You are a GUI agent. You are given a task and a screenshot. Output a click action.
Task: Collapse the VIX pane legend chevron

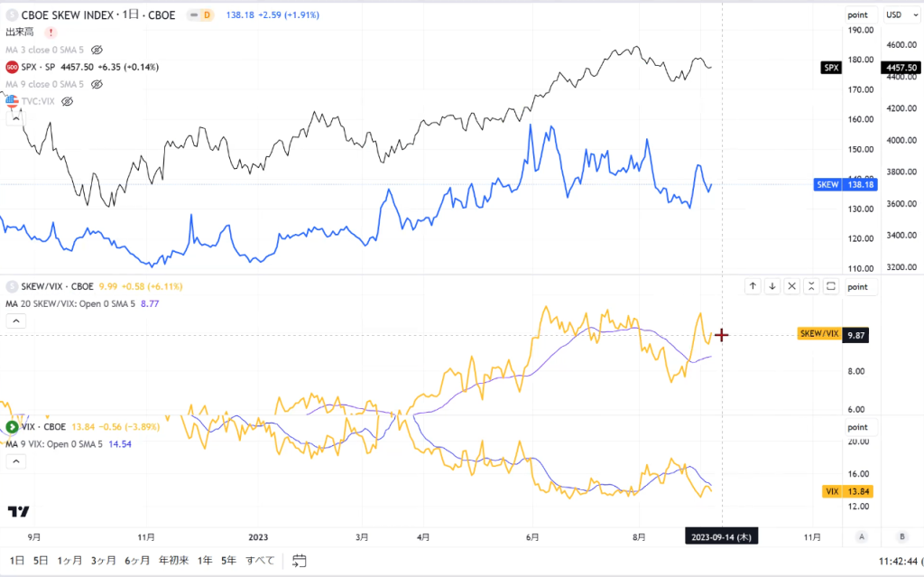[16, 461]
